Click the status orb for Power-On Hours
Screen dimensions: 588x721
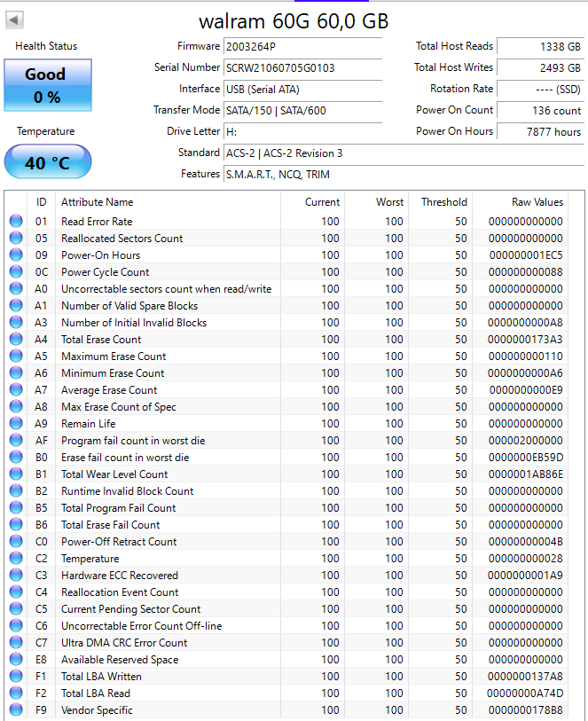[x=16, y=255]
